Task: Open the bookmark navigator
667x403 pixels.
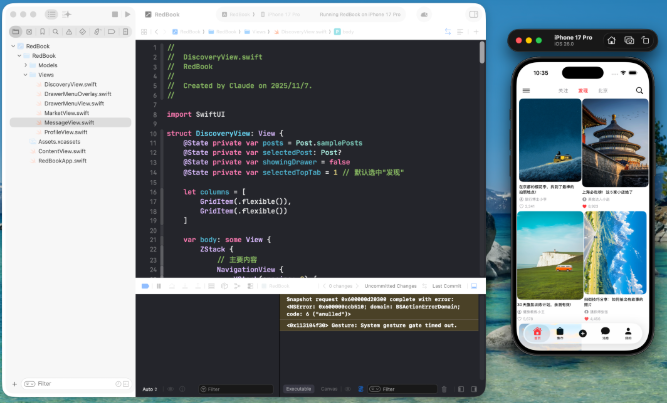Action: 43,31
